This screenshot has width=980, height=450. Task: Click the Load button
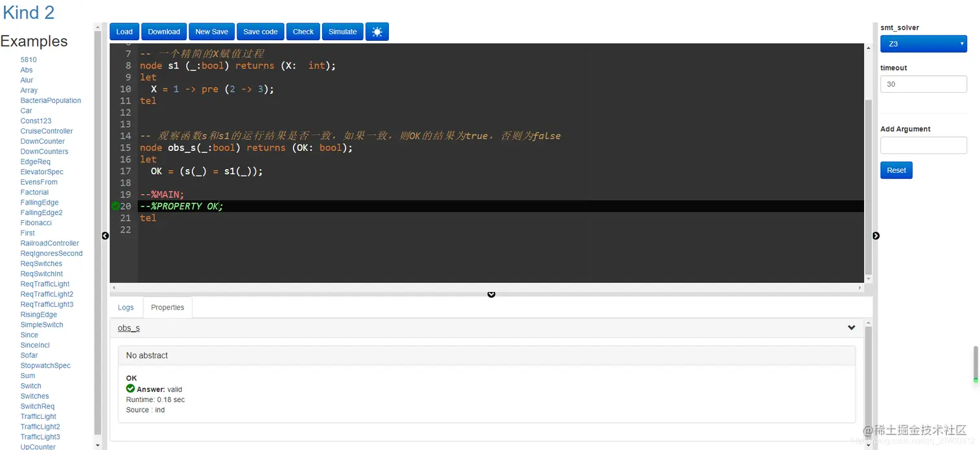(x=124, y=32)
